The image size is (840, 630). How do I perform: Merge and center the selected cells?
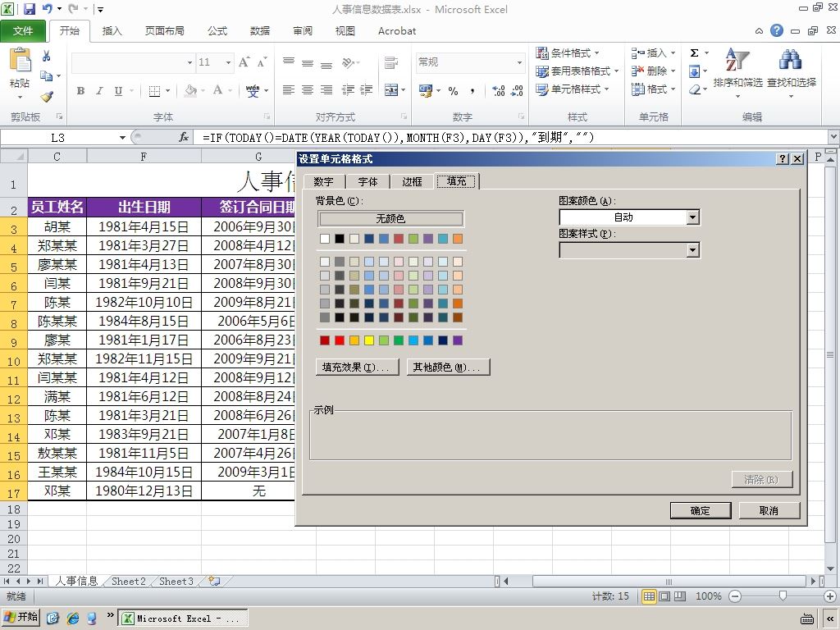coord(391,90)
